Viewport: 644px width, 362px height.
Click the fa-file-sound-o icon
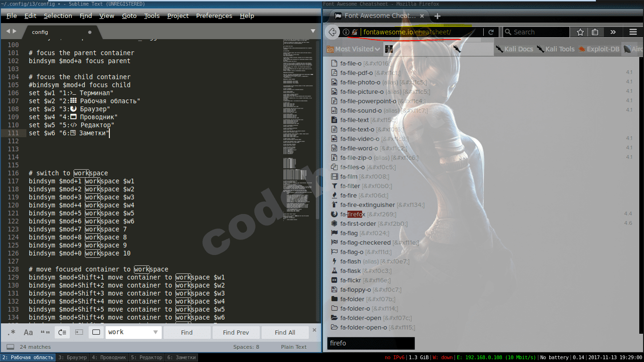(334, 111)
